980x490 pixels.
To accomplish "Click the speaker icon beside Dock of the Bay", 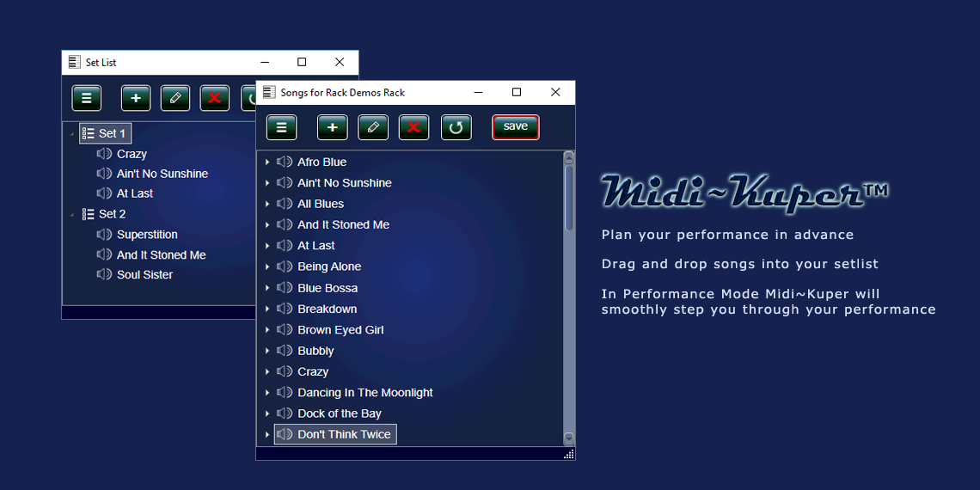I will (x=285, y=413).
